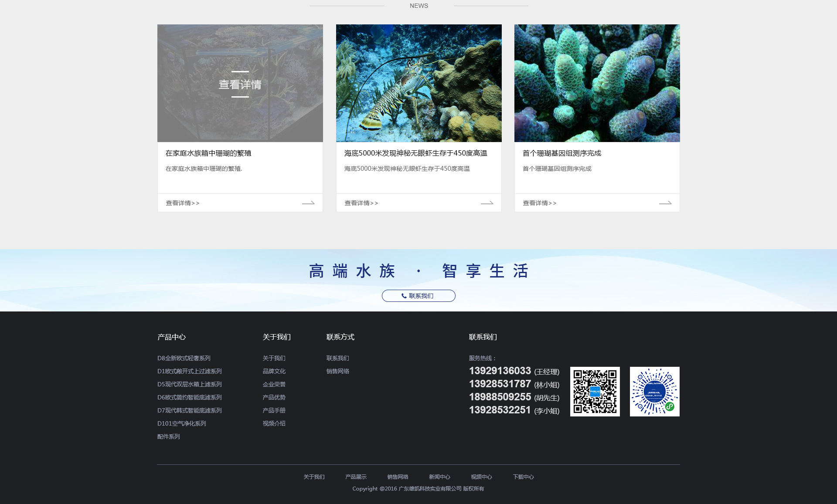This screenshot has width=837, height=504.
Task: Click the blue WeChat mini-program code
Action: pos(654,392)
